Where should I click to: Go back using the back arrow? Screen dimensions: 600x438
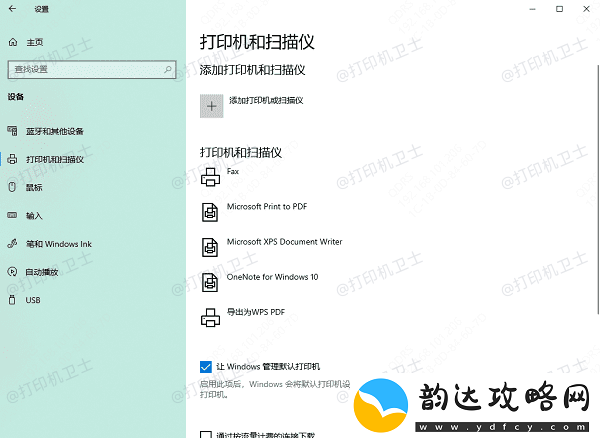pyautogui.click(x=12, y=8)
